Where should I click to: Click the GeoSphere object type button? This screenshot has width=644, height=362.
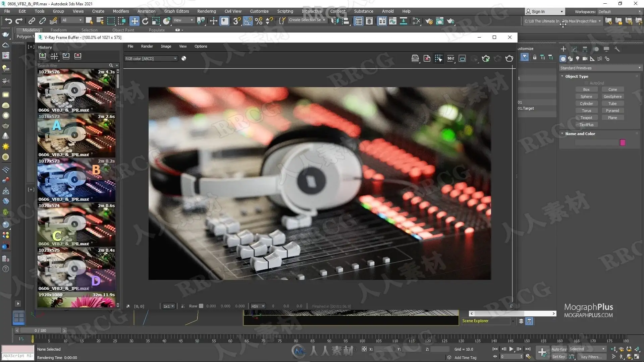612,97
